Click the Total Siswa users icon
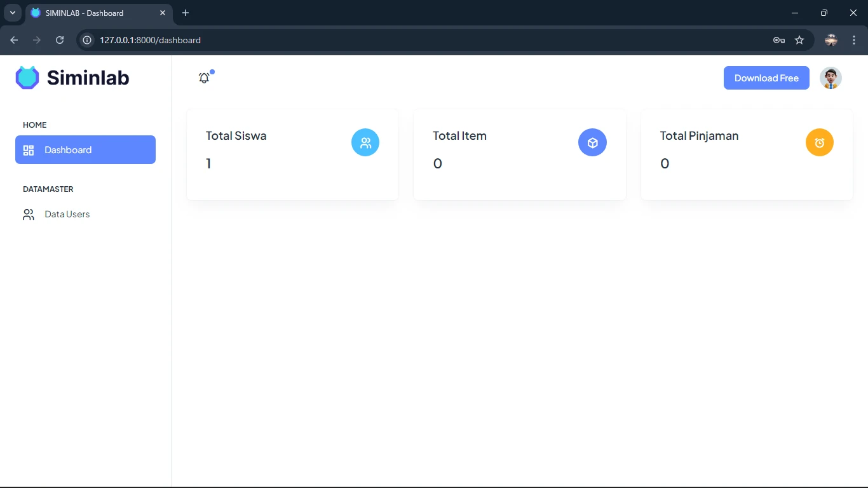The image size is (868, 488). 365,143
